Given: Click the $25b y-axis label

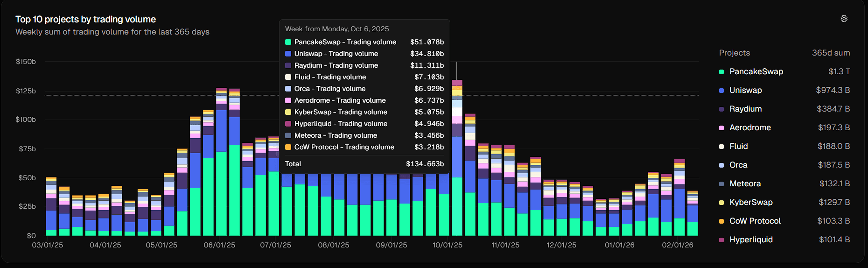Looking at the screenshot, I should (x=27, y=207).
